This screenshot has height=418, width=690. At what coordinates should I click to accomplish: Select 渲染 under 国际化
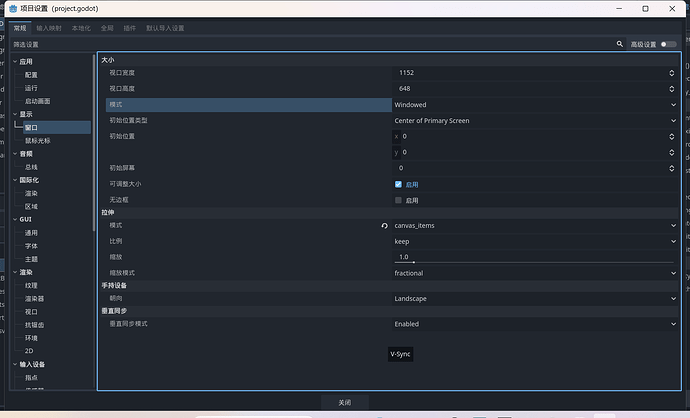(31, 193)
